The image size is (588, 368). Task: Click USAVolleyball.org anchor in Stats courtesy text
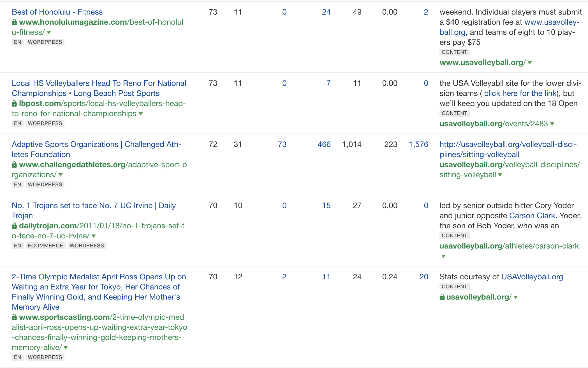tap(532, 277)
